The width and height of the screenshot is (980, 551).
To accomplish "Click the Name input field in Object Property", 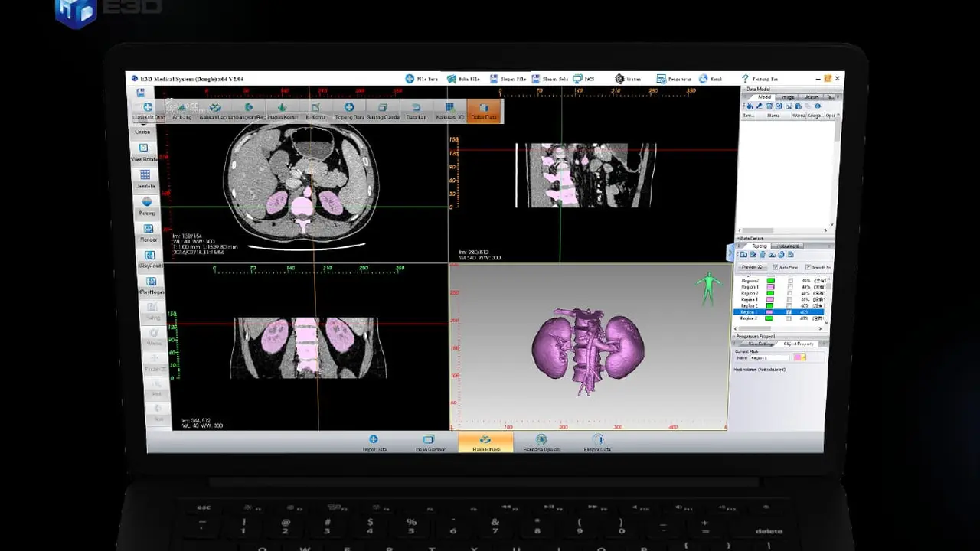I will pyautogui.click(x=771, y=357).
